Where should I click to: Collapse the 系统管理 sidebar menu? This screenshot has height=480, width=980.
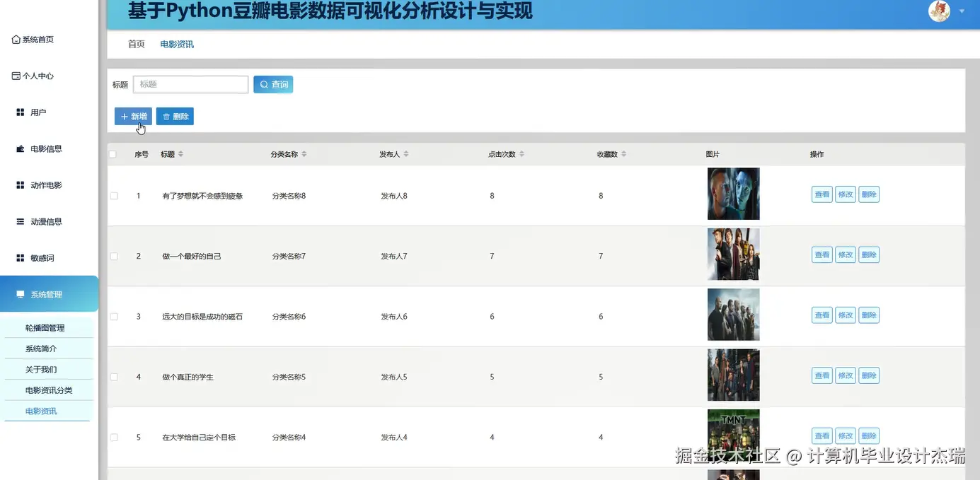pyautogui.click(x=49, y=294)
